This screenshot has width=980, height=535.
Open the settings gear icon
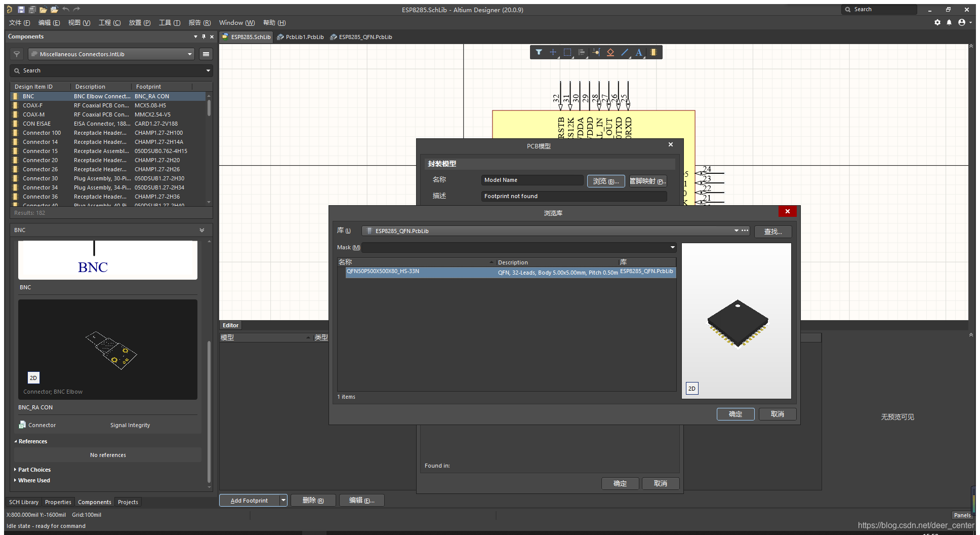tap(937, 22)
